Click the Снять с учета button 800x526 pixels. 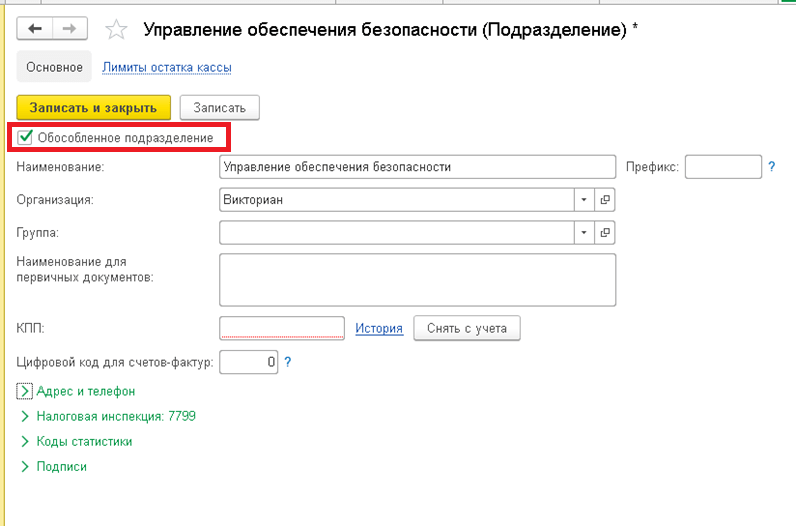(467, 328)
